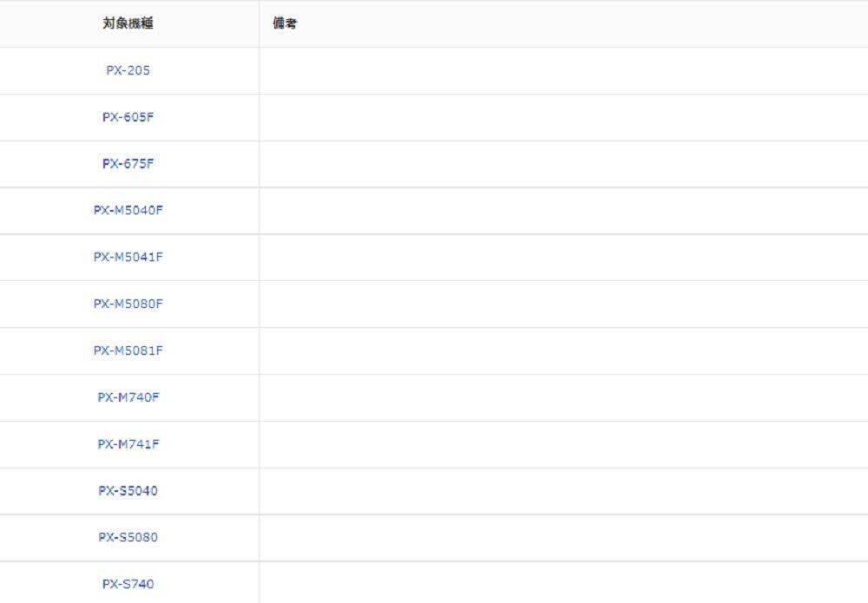Click the empty 備考 cell for PX-M741F
Screen dimensions: 868x603
pyautogui.click(x=562, y=444)
